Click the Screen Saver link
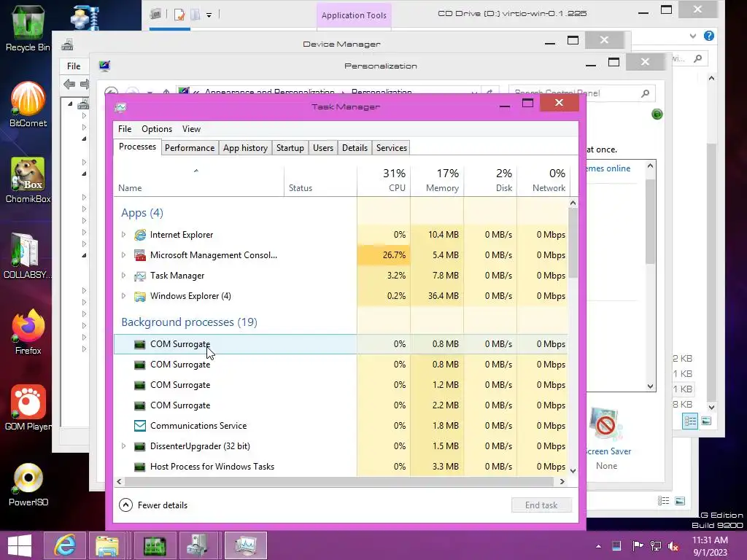 [608, 451]
